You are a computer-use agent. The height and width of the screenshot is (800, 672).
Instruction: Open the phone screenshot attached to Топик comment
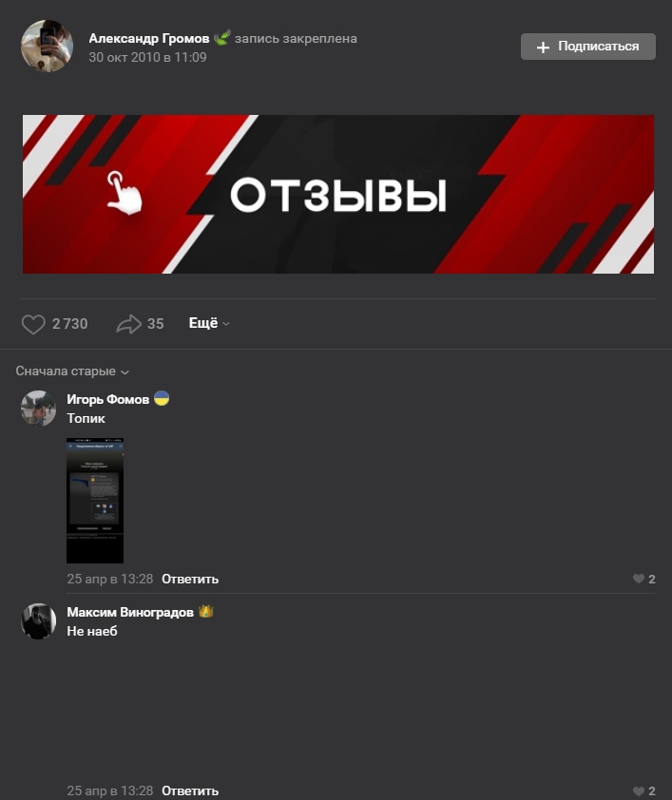coord(95,501)
